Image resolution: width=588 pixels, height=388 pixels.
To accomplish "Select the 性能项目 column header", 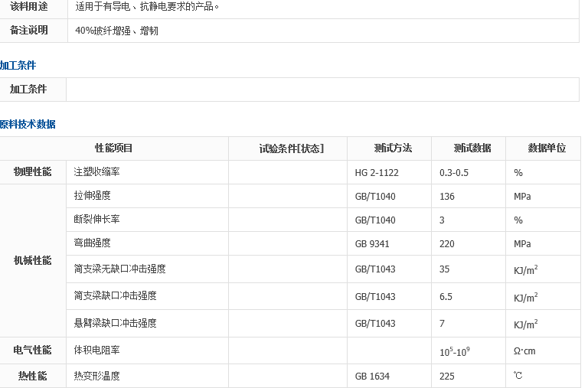I will tap(113, 148).
